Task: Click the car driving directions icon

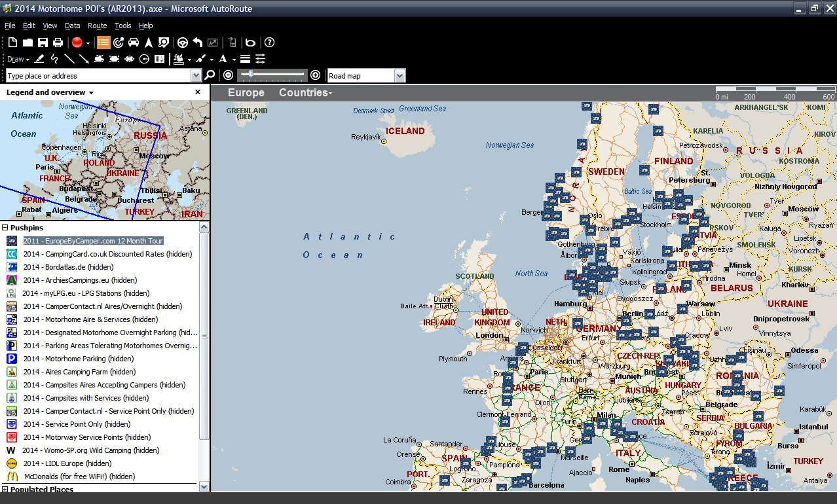Action: pos(134,43)
